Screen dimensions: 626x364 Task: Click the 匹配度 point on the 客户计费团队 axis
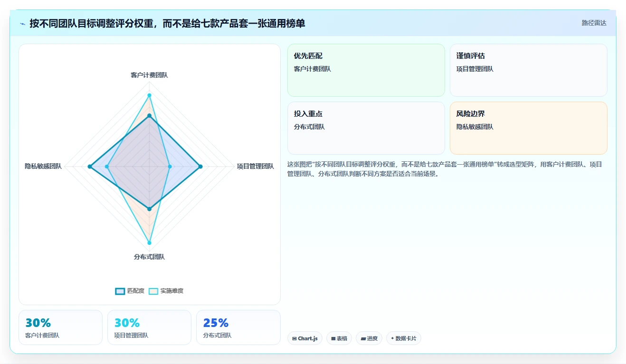(149, 116)
